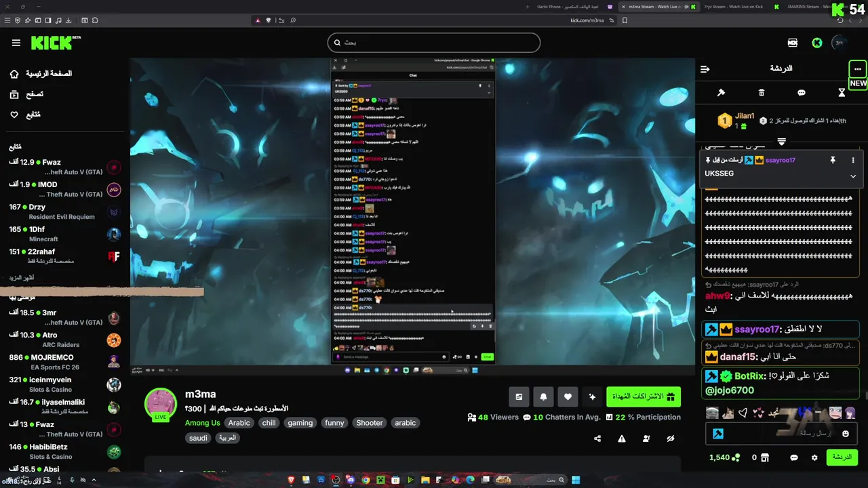The height and width of the screenshot is (488, 868).
Task: Open 22rahaf channel in sidebar
Action: pos(64,256)
